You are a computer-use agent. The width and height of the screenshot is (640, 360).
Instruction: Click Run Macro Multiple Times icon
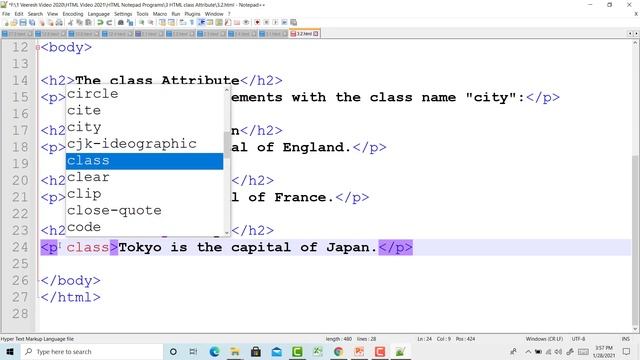pyautogui.click(x=284, y=22)
